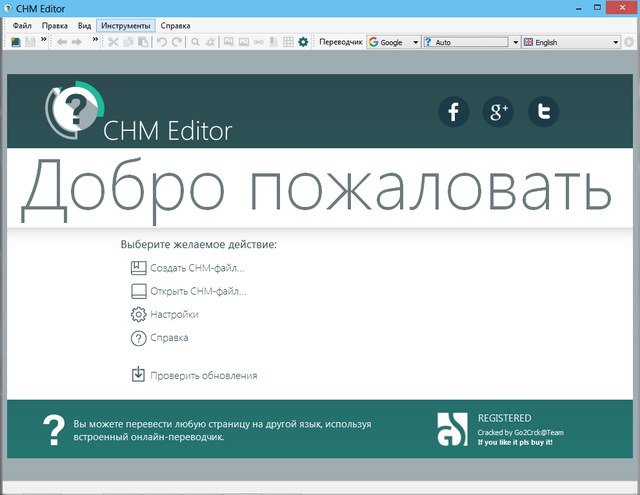
Task: Click the Открыть CHM-файл link
Action: (197, 291)
